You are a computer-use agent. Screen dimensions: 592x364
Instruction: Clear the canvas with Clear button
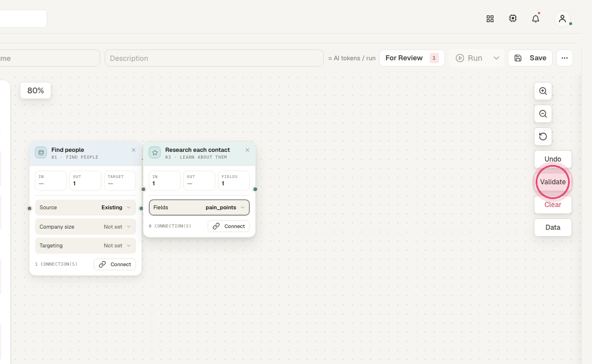tap(553, 205)
